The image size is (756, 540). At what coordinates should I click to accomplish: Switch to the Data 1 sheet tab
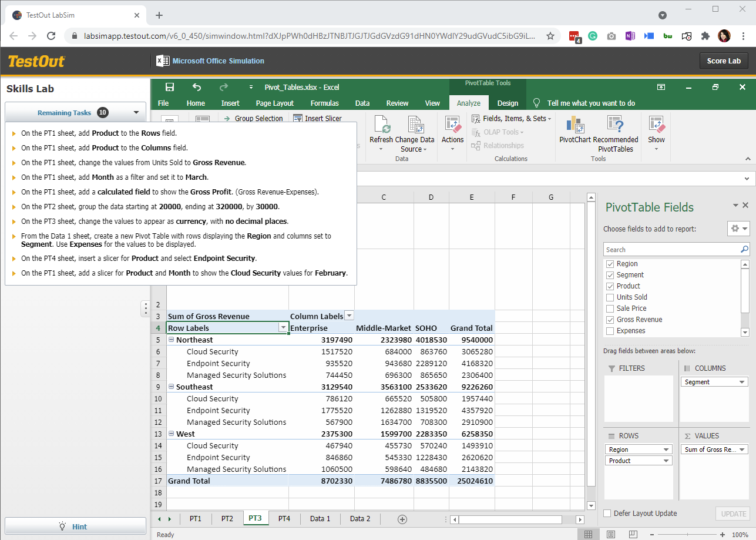pos(320,519)
